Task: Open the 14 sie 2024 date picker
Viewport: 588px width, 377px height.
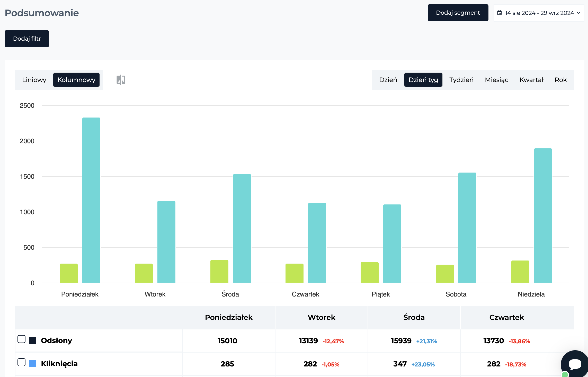Action: click(539, 13)
